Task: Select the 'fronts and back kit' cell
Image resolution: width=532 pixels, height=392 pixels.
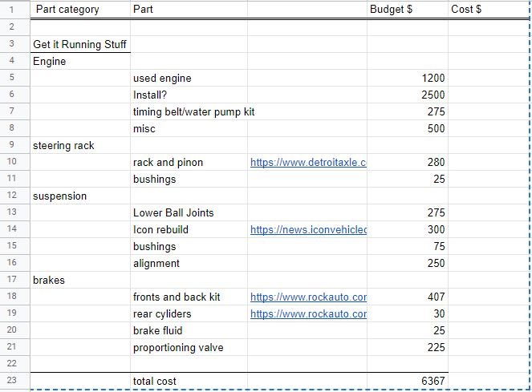Action: pyautogui.click(x=189, y=297)
